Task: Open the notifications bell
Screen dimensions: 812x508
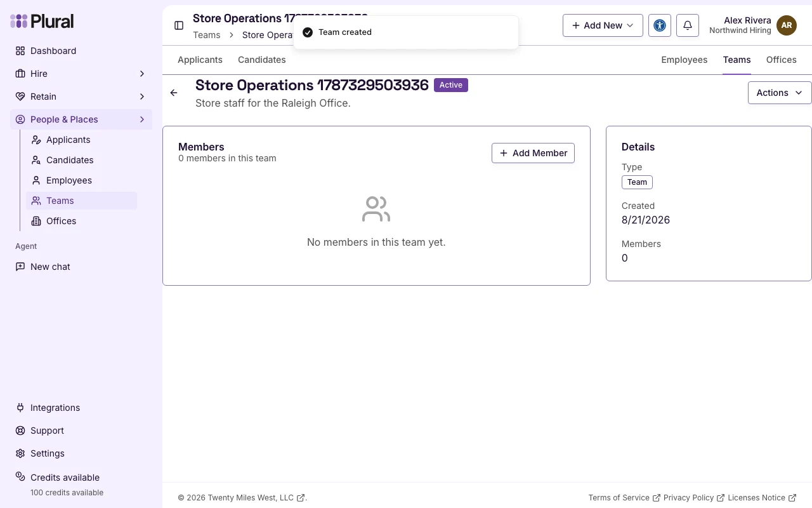Action: pyautogui.click(x=688, y=25)
